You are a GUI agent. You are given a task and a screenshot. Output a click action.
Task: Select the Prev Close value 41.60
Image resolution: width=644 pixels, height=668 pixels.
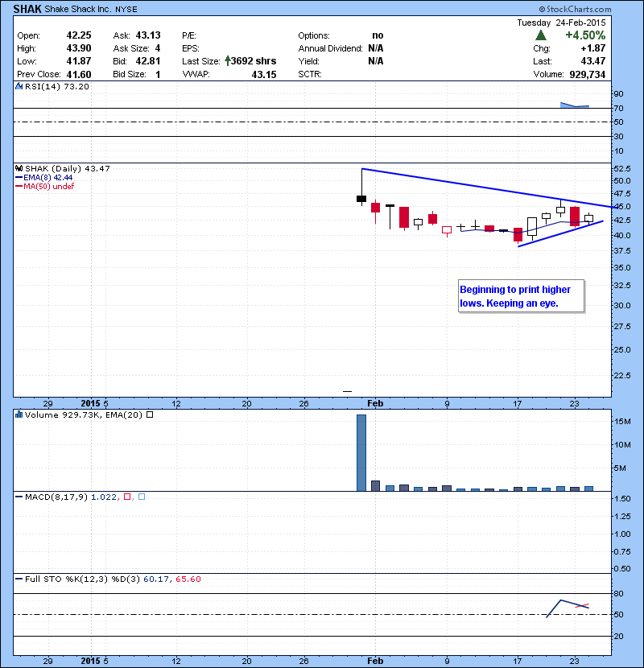(x=79, y=74)
